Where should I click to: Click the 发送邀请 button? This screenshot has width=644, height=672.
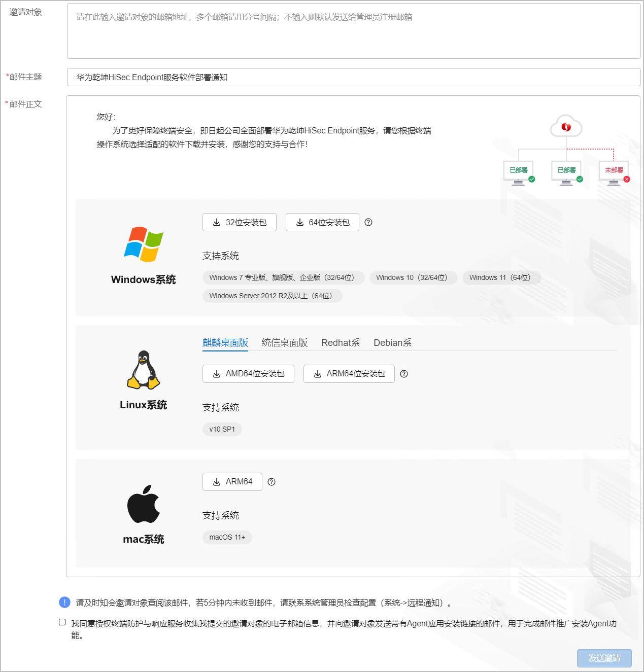pos(604,658)
